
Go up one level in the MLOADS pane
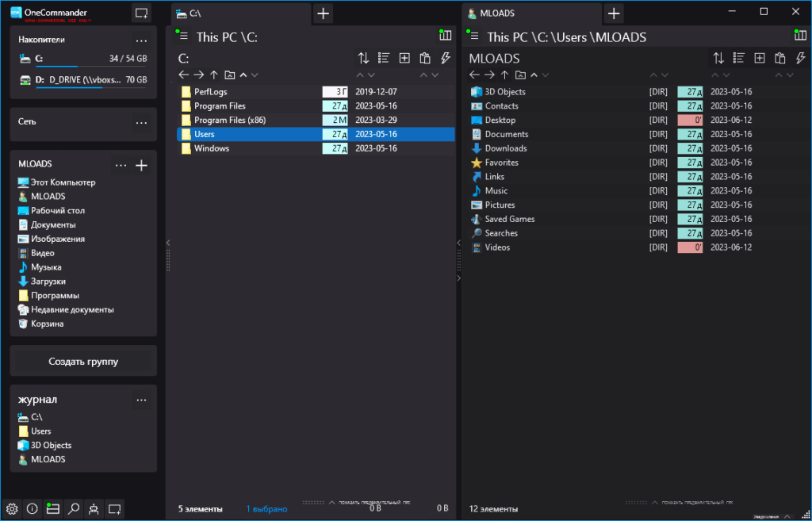pos(505,75)
